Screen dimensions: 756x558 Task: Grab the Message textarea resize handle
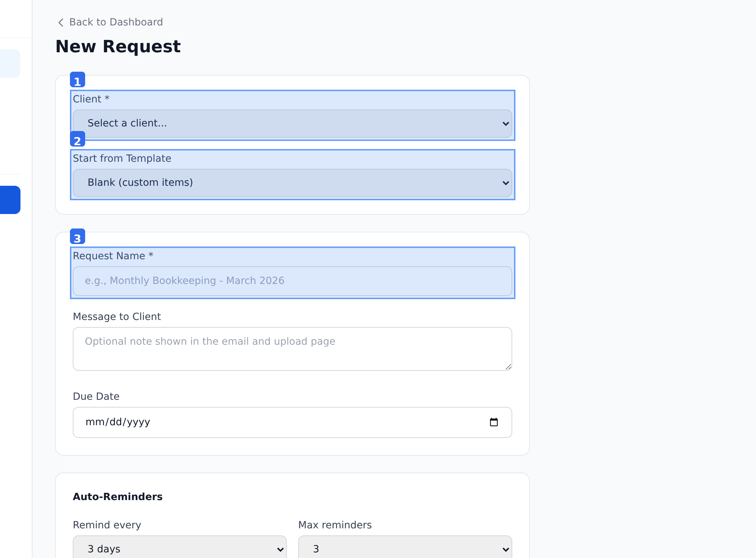pos(508,367)
